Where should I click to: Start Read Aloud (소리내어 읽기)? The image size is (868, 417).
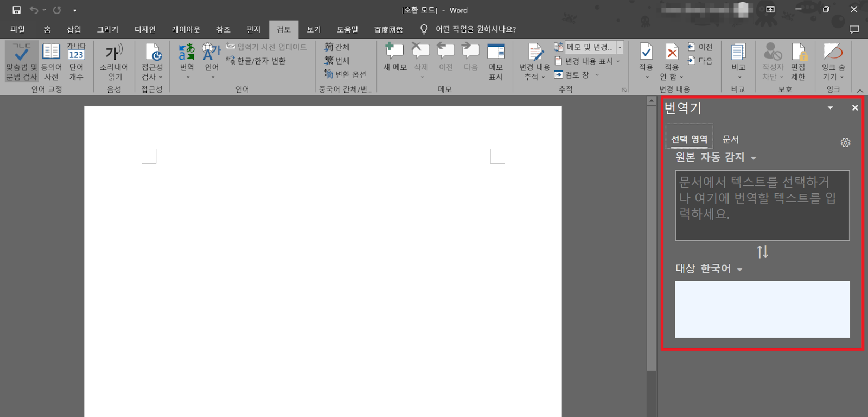114,61
